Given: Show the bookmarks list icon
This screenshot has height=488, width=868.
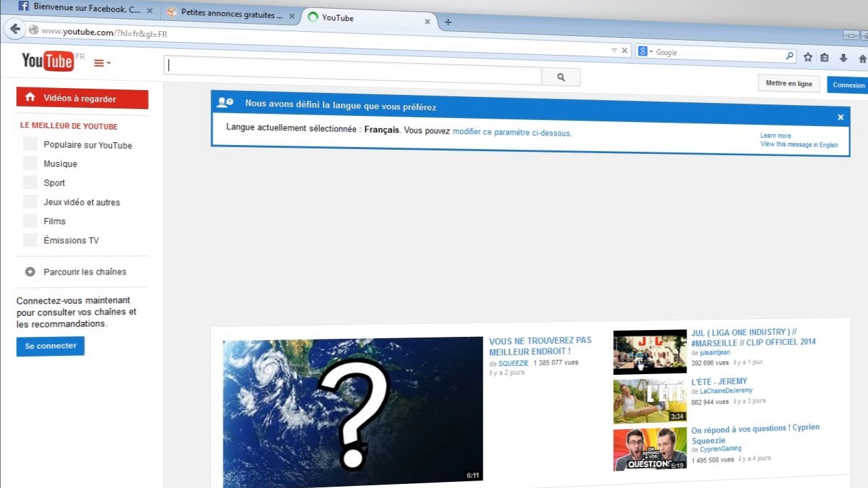Looking at the screenshot, I should point(825,58).
